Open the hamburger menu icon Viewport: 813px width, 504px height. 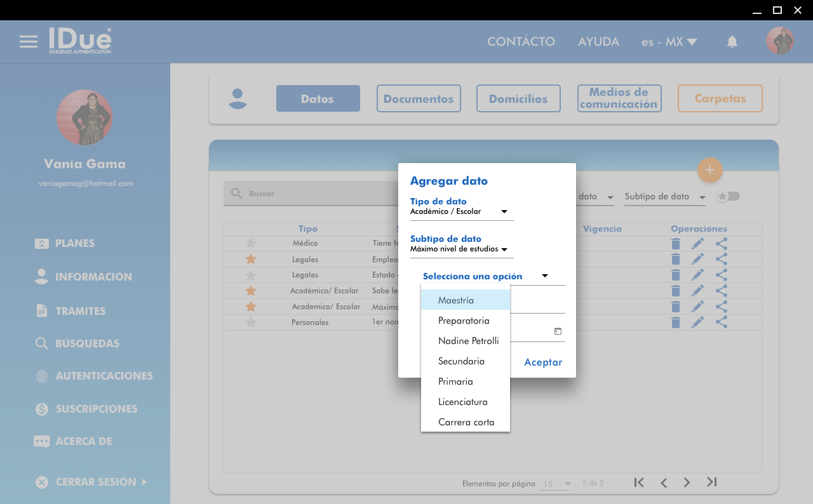tap(28, 42)
